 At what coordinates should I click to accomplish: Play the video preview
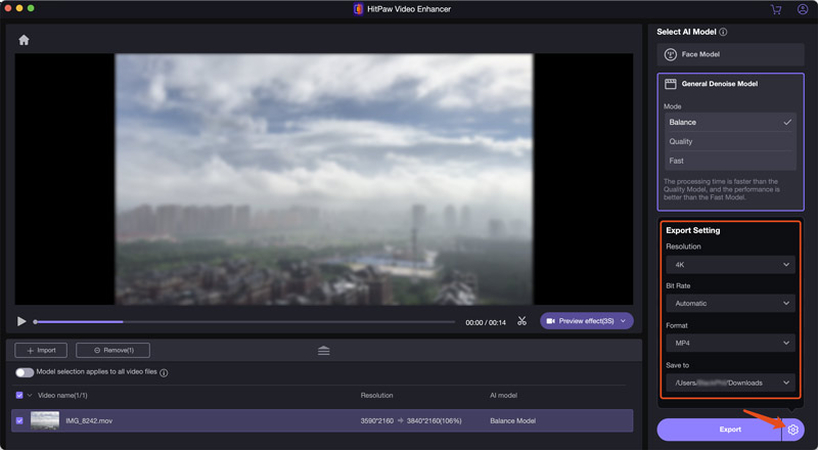tap(22, 321)
